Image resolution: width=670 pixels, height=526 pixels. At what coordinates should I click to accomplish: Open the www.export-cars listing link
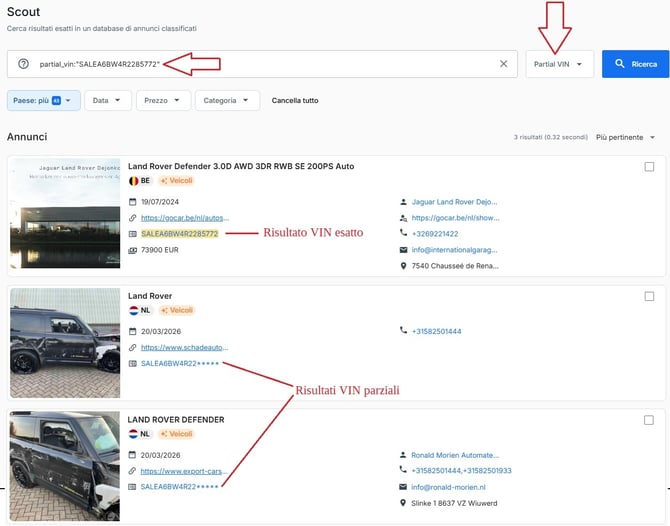[x=184, y=471]
